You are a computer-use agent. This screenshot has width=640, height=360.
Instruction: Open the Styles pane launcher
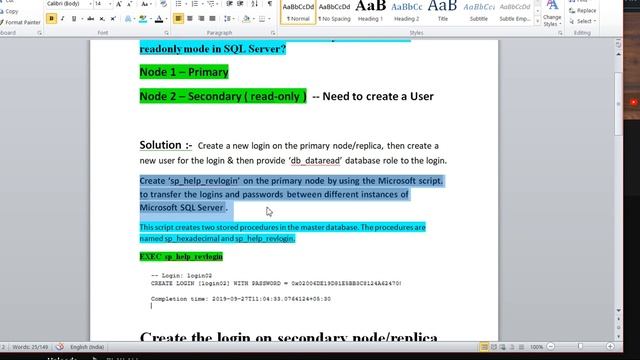click(x=560, y=33)
